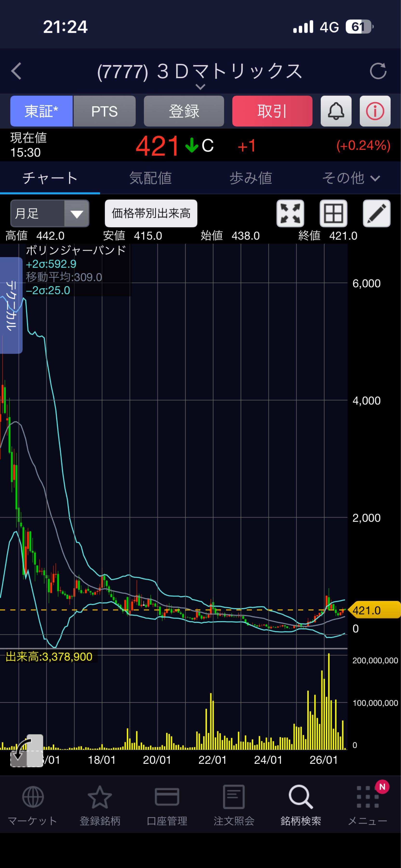401x868 pixels.
Task: Tap the 移動平均:309.0 value
Action: (x=64, y=277)
